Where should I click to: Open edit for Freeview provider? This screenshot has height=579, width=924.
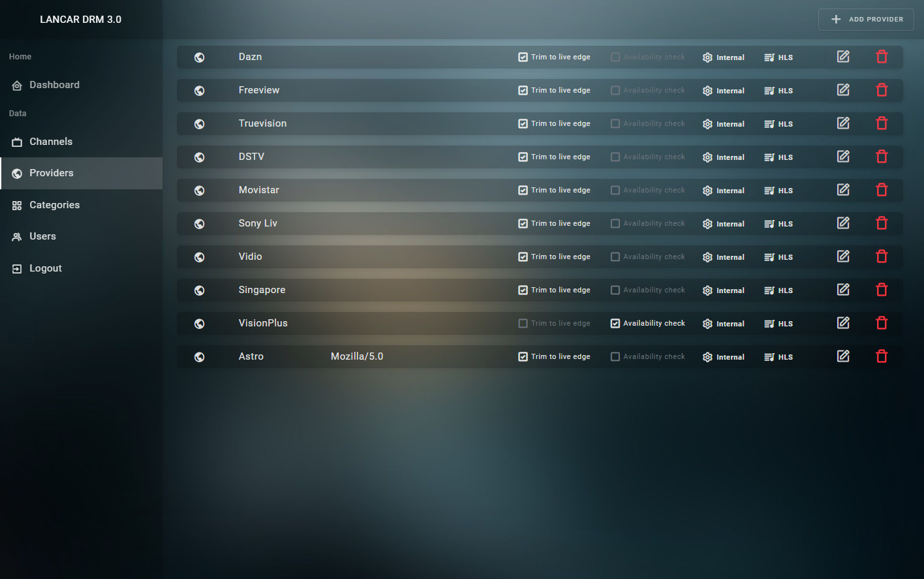pyautogui.click(x=843, y=90)
